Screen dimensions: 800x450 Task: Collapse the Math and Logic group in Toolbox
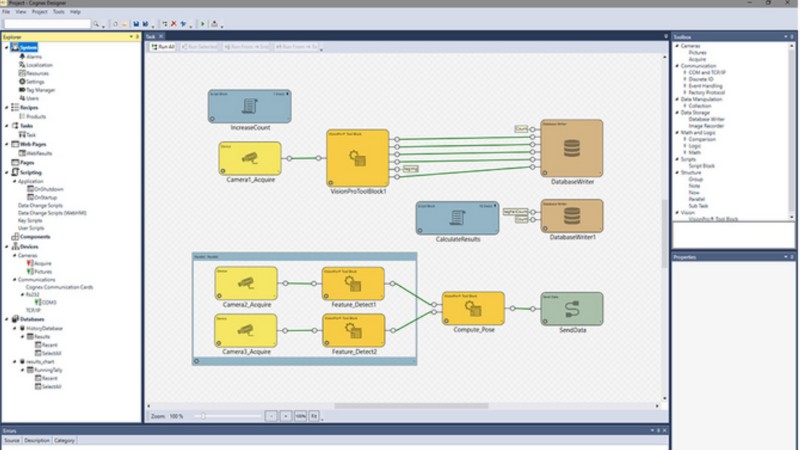tap(677, 133)
